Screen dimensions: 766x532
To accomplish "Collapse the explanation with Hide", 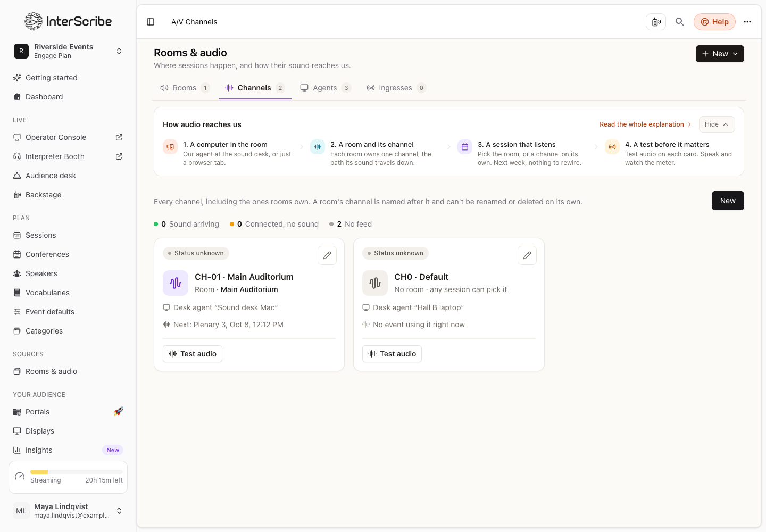I will (x=717, y=124).
